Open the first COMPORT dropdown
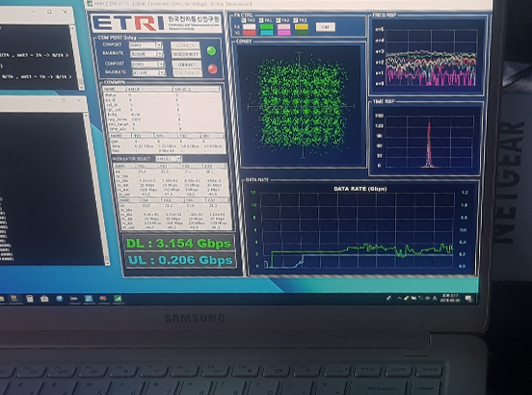 (x=146, y=44)
